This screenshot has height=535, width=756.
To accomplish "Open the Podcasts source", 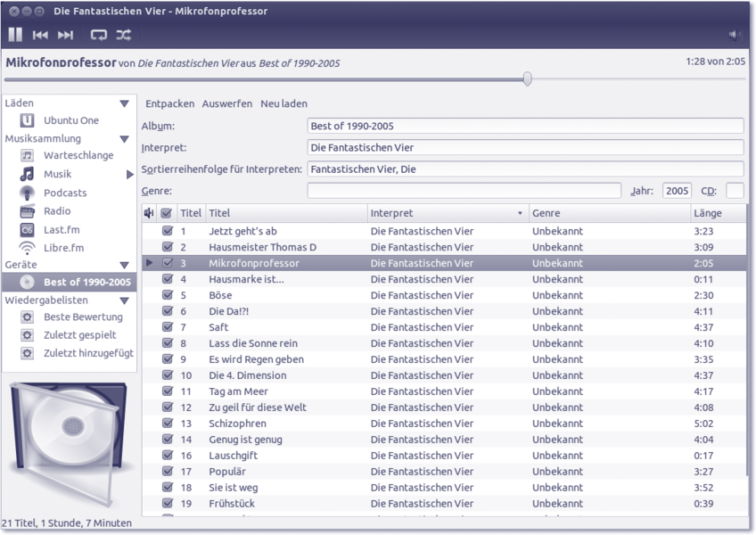I will click(65, 193).
